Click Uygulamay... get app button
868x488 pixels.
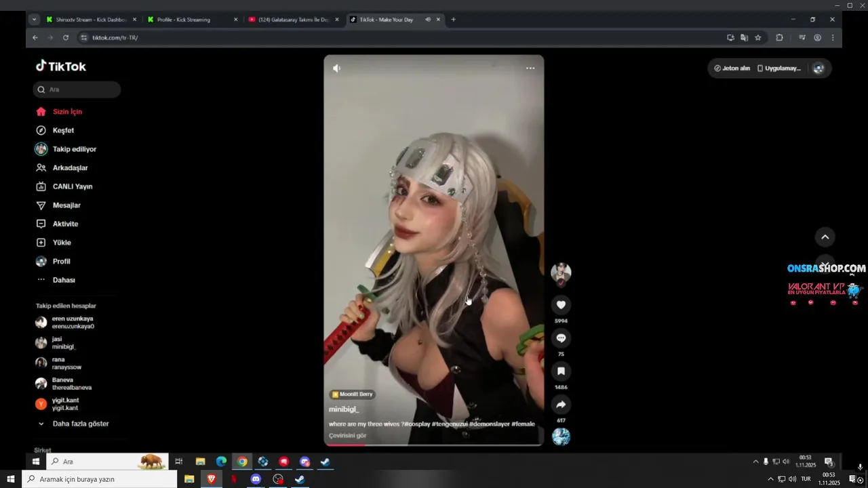click(779, 68)
